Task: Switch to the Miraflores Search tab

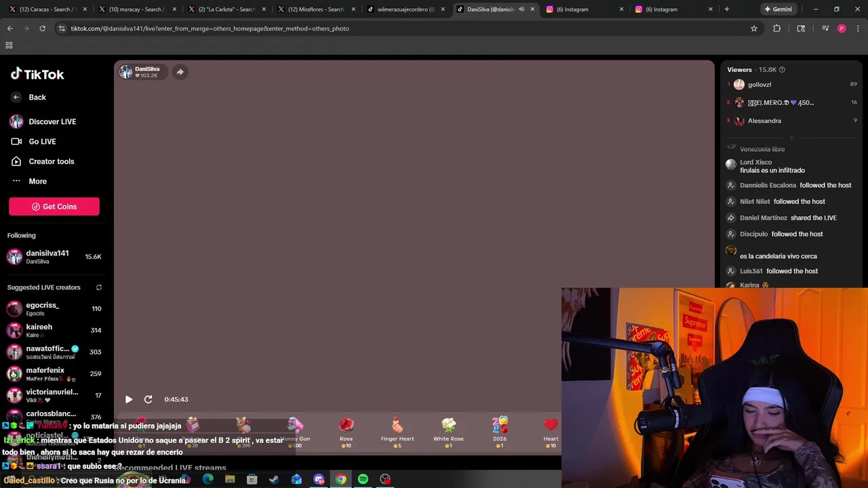Action: click(x=315, y=9)
